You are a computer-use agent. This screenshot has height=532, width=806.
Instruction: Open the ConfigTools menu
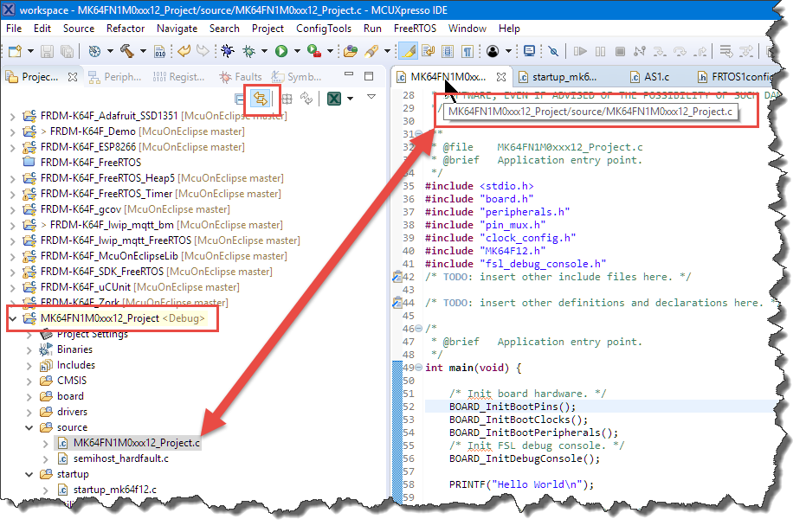[x=324, y=29]
